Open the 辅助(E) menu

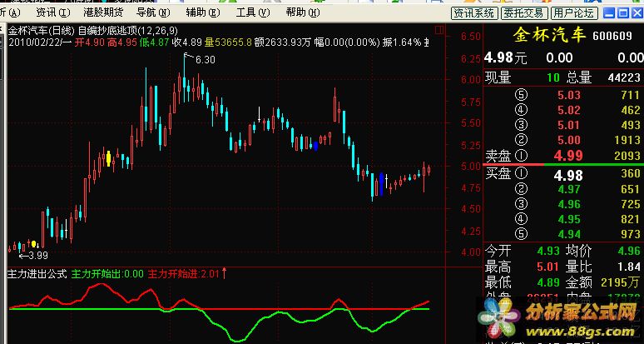coord(203,12)
